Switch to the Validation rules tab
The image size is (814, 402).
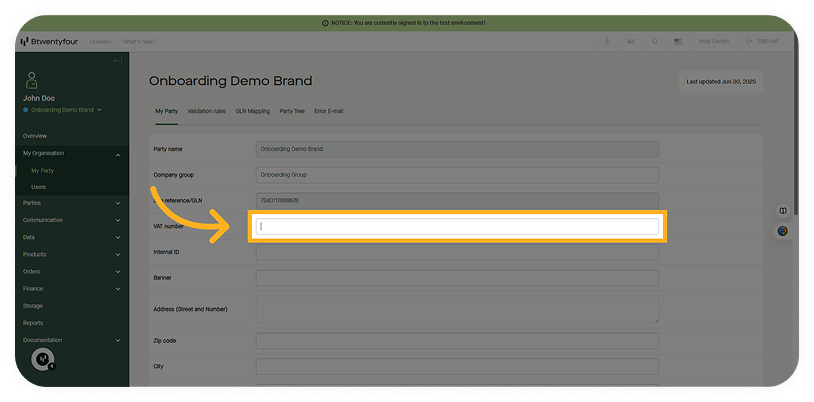(x=206, y=111)
